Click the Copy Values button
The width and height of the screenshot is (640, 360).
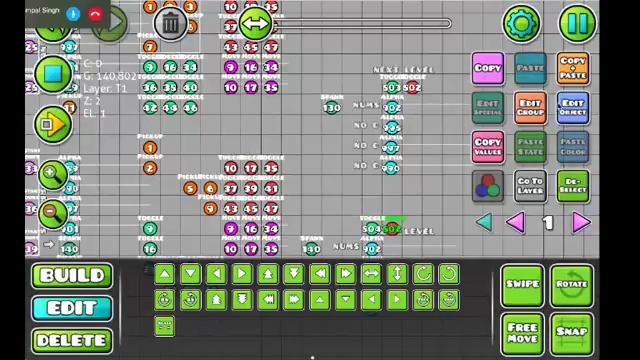pos(488,147)
